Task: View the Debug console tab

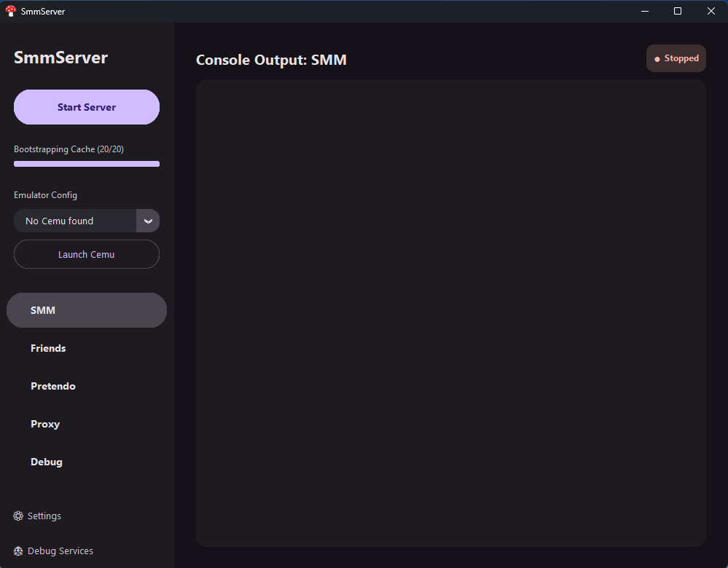Action: 87,462
